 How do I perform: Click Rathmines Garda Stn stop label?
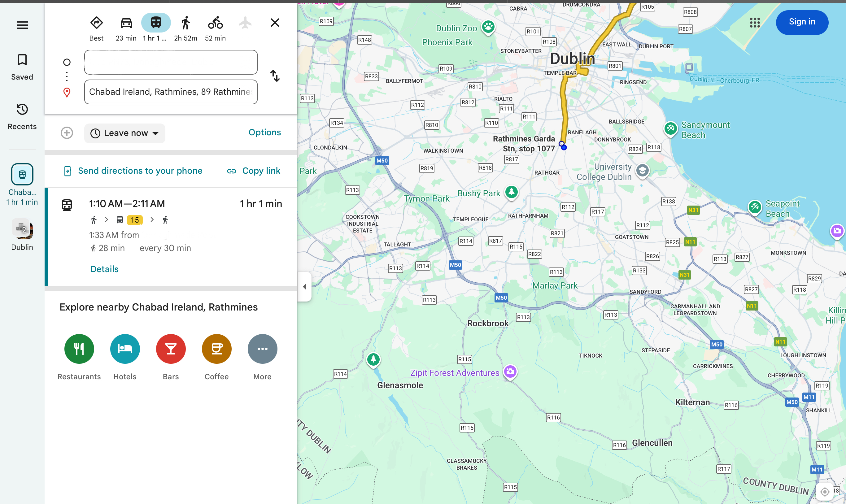point(524,144)
